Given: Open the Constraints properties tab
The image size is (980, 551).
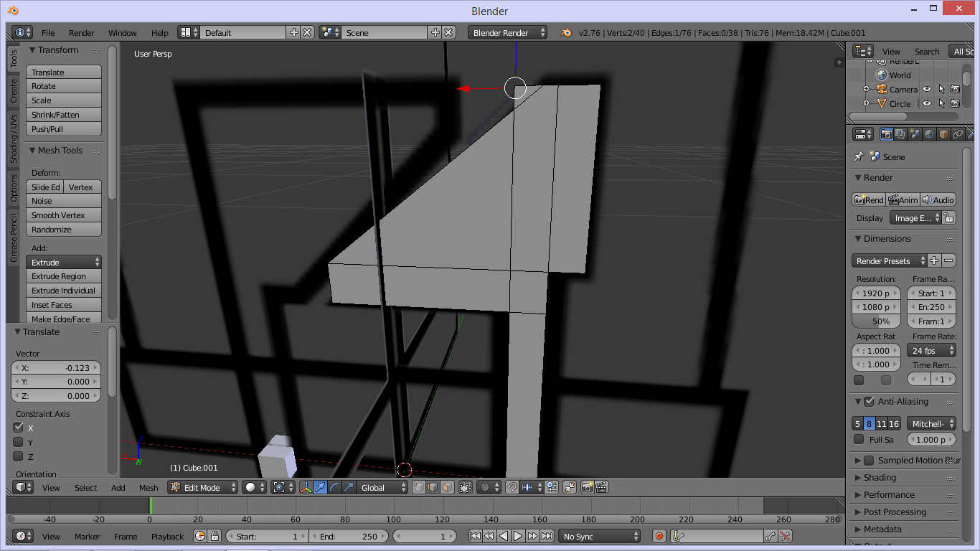Looking at the screenshot, I should [x=958, y=134].
